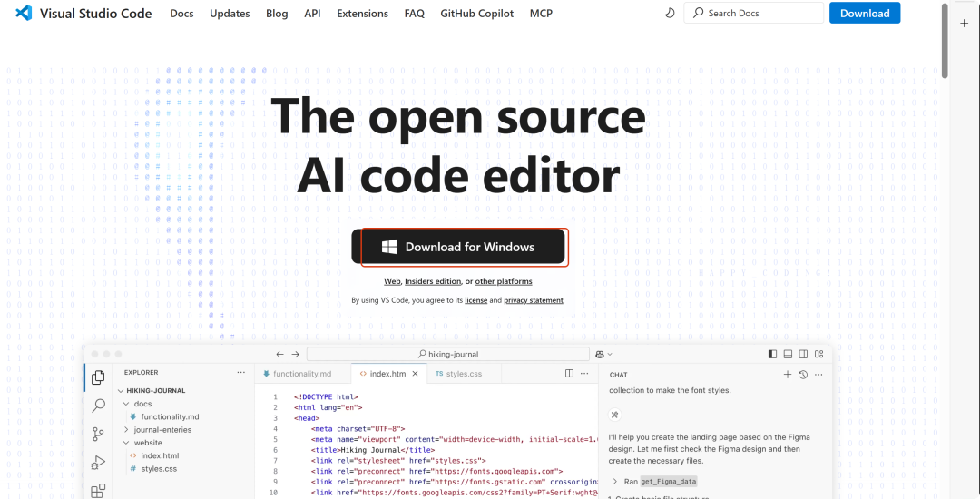Click the Download for Windows button
This screenshot has width=980, height=499.
pos(459,247)
